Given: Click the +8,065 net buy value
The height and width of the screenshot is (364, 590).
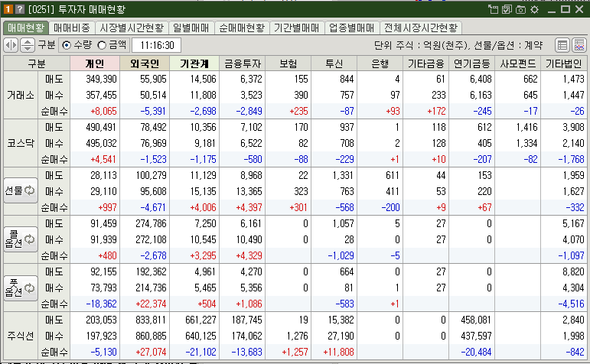Looking at the screenshot, I should (x=103, y=111).
